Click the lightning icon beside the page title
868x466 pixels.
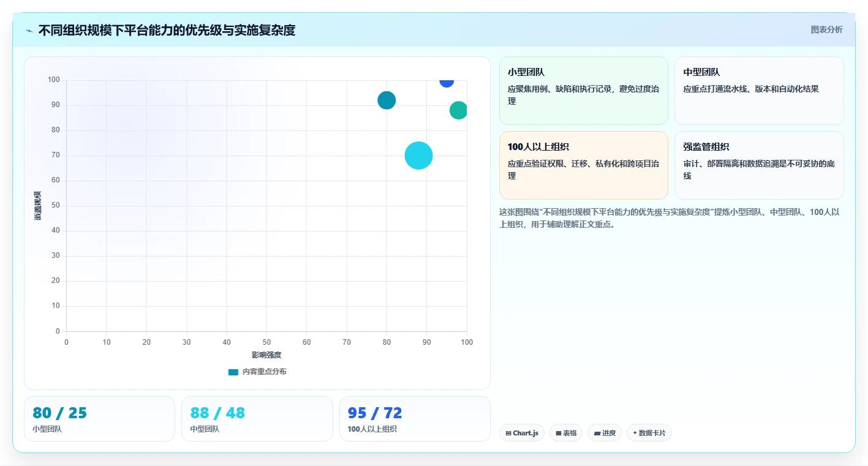pos(29,31)
